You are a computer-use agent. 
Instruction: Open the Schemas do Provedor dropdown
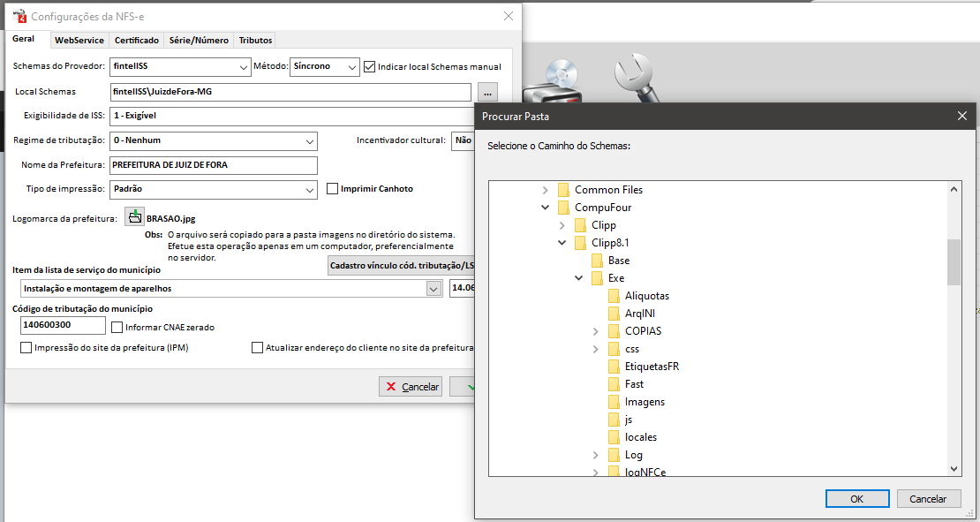(245, 67)
